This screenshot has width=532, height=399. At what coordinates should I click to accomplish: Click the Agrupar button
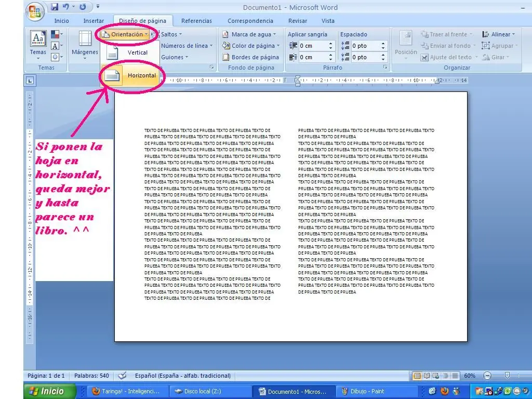coord(500,46)
